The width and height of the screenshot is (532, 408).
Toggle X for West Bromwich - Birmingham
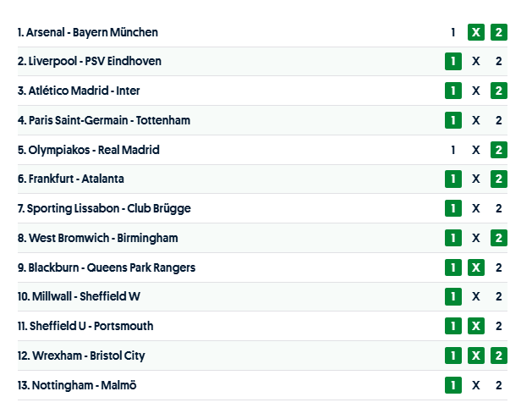[476, 238]
